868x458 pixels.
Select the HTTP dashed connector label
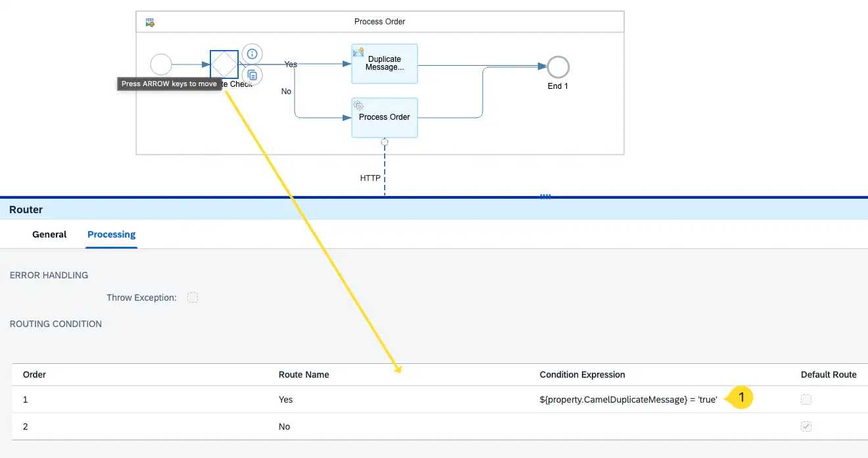370,178
